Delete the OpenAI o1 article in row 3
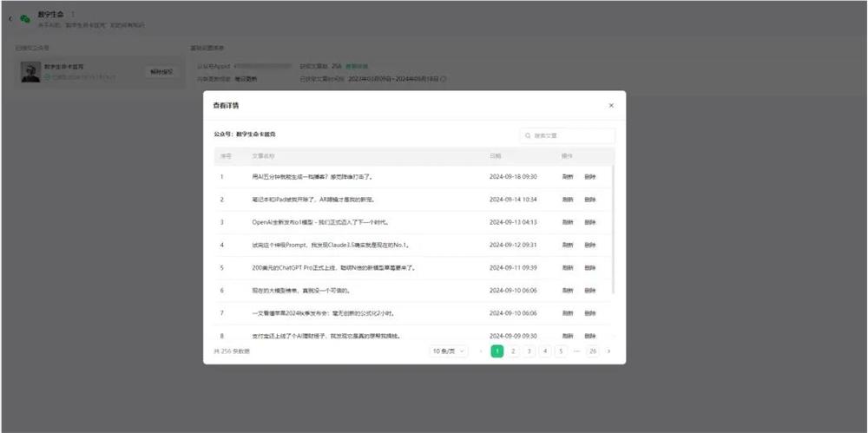The width and height of the screenshot is (868, 433). (x=590, y=222)
